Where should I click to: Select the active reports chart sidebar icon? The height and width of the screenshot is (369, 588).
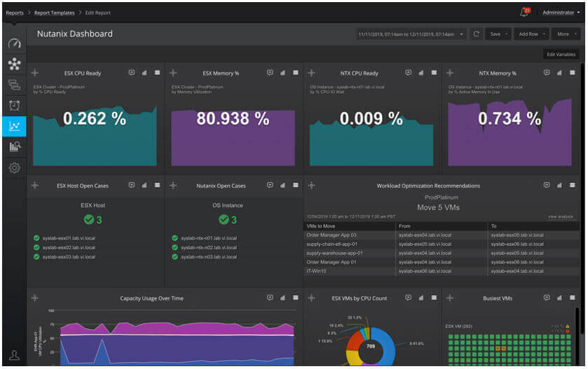(14, 126)
